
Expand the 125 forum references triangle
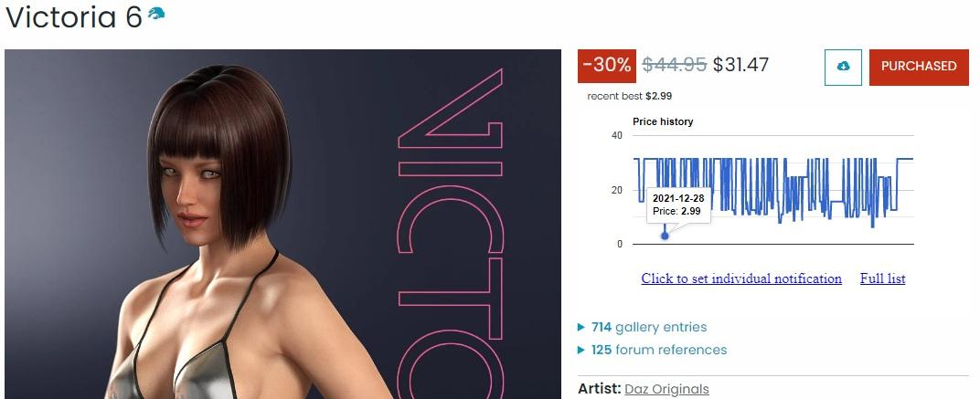pos(581,350)
